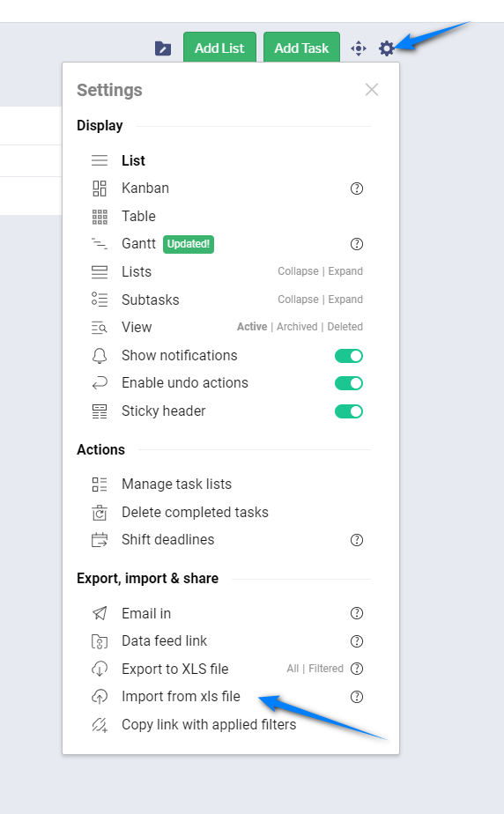Click the Email in help icon
504x814 pixels.
pyautogui.click(x=357, y=613)
